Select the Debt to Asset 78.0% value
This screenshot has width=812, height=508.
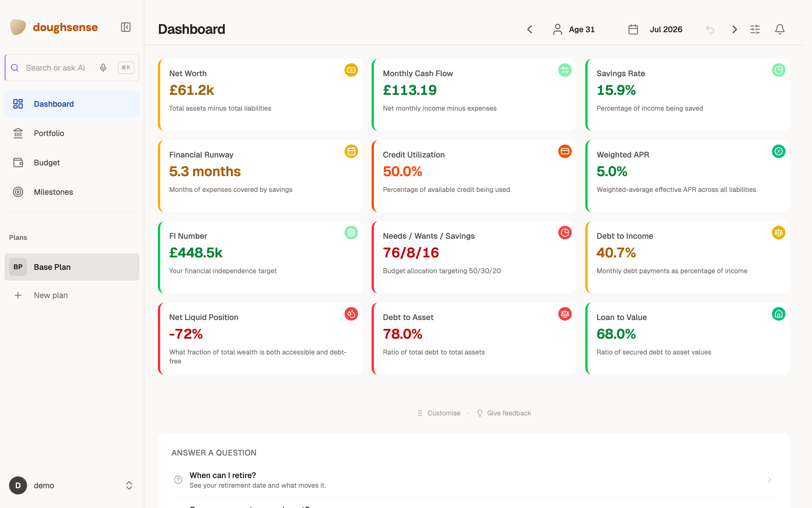click(402, 334)
